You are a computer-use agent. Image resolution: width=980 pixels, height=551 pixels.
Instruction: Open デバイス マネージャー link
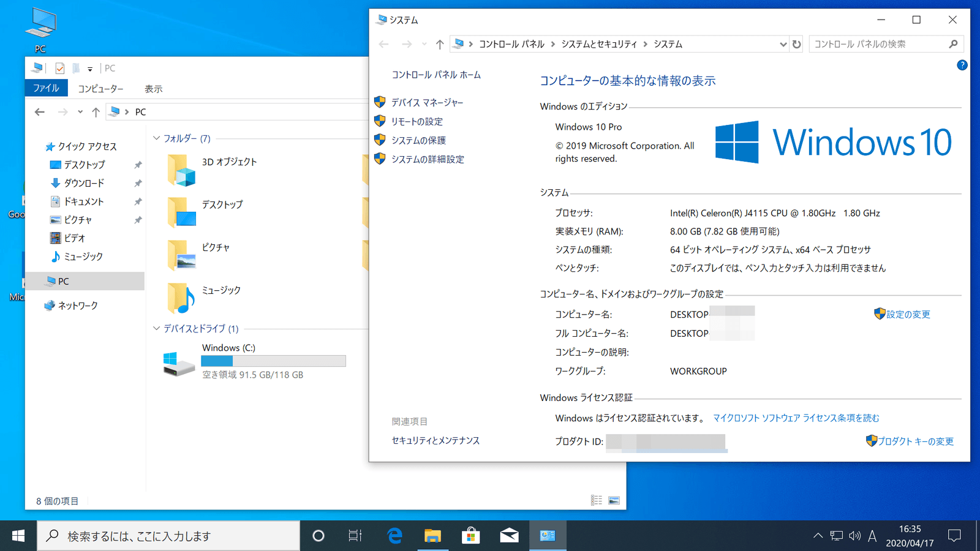point(427,103)
